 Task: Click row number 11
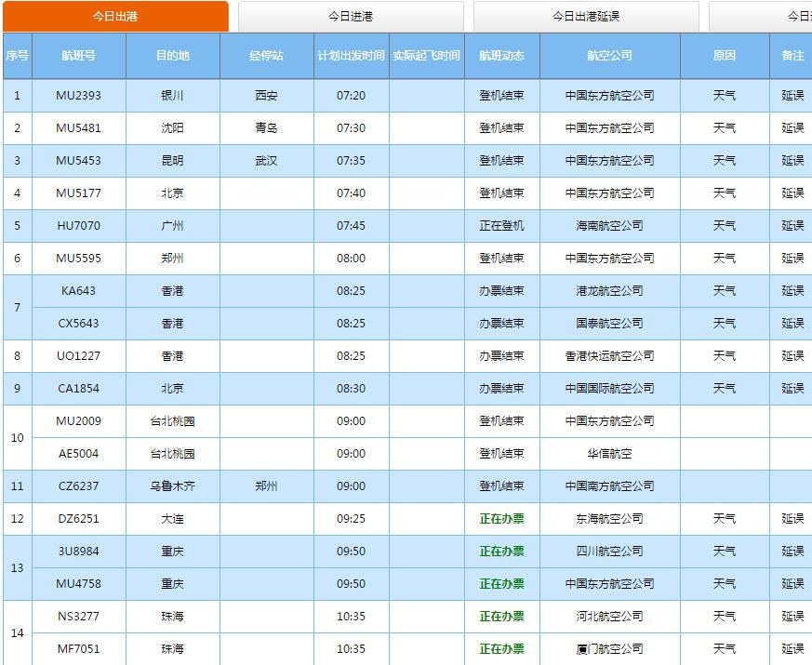[x=17, y=486]
